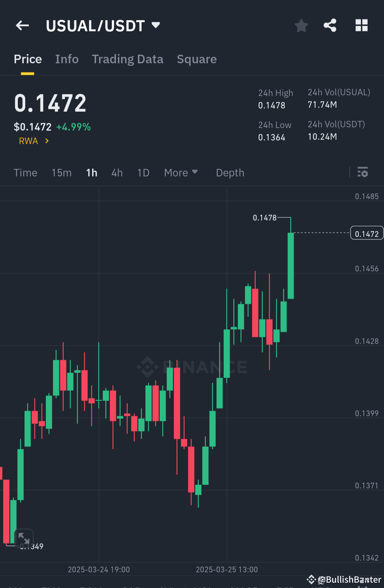Tap the back arrow to exit the chart
Image resolution: width=384 pixels, height=588 pixels.
point(22,25)
